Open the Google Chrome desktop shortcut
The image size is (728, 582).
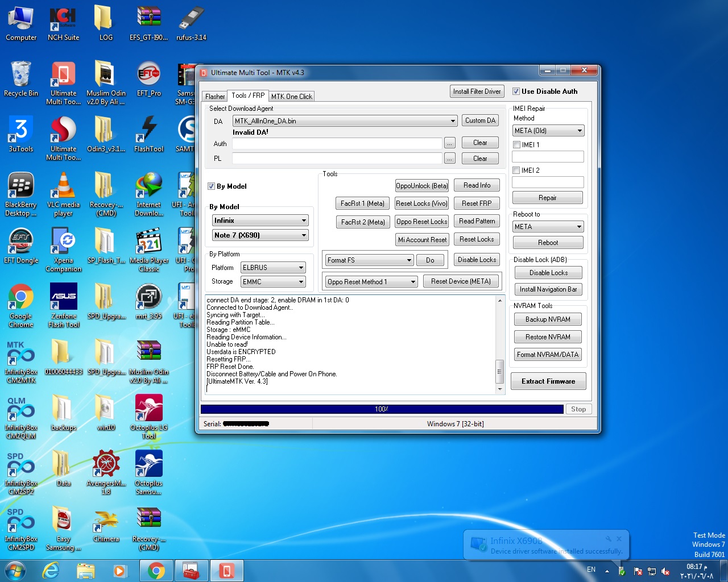(x=21, y=306)
